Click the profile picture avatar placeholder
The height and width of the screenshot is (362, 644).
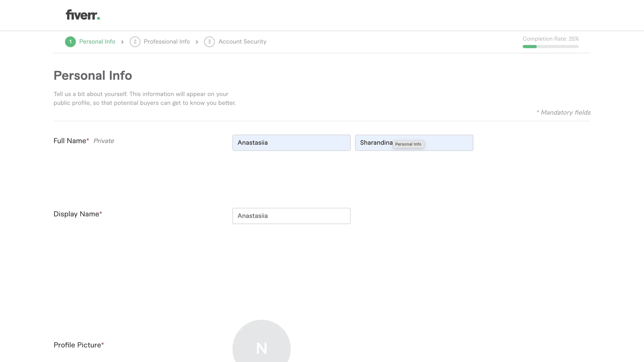tap(261, 346)
